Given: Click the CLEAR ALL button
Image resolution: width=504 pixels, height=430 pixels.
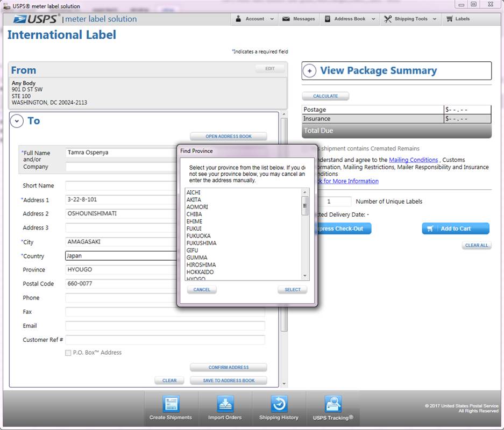Looking at the screenshot, I should (x=477, y=245).
